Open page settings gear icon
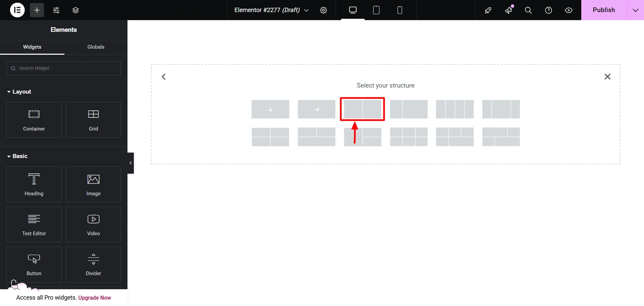The height and width of the screenshot is (306, 644). tap(323, 10)
